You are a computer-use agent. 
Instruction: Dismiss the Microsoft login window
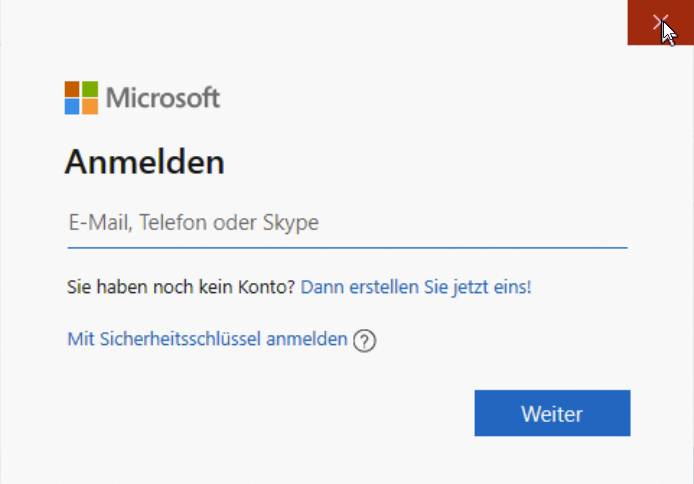(x=660, y=22)
